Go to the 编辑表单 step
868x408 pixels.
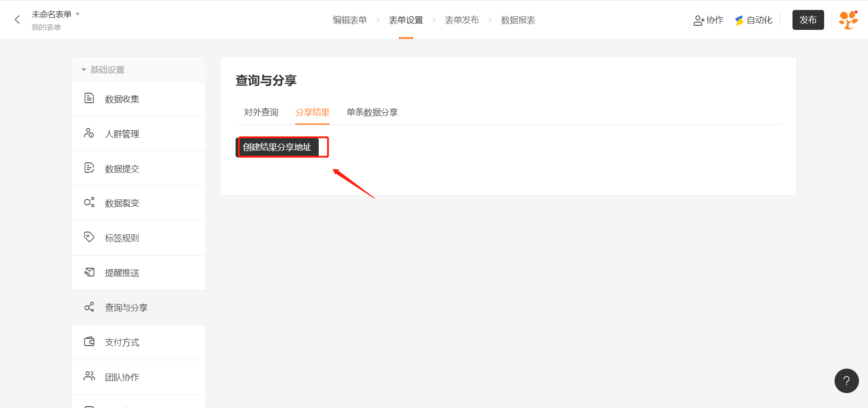click(x=349, y=20)
